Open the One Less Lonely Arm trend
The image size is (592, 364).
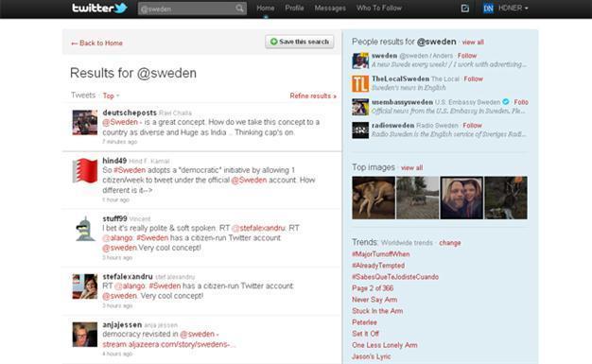click(385, 345)
